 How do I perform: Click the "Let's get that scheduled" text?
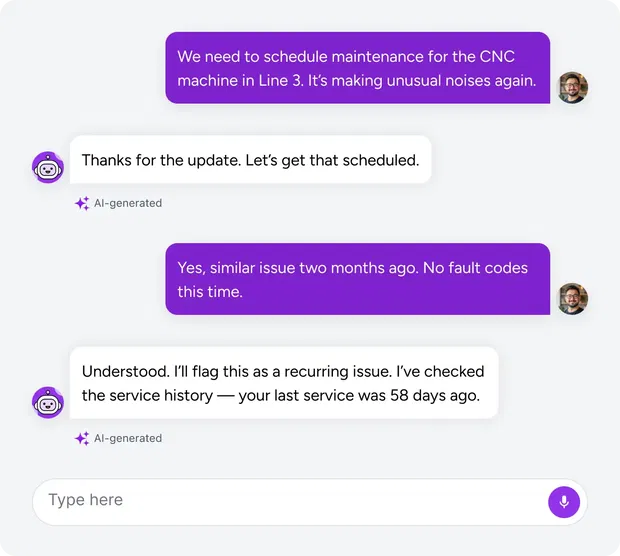(x=332, y=161)
